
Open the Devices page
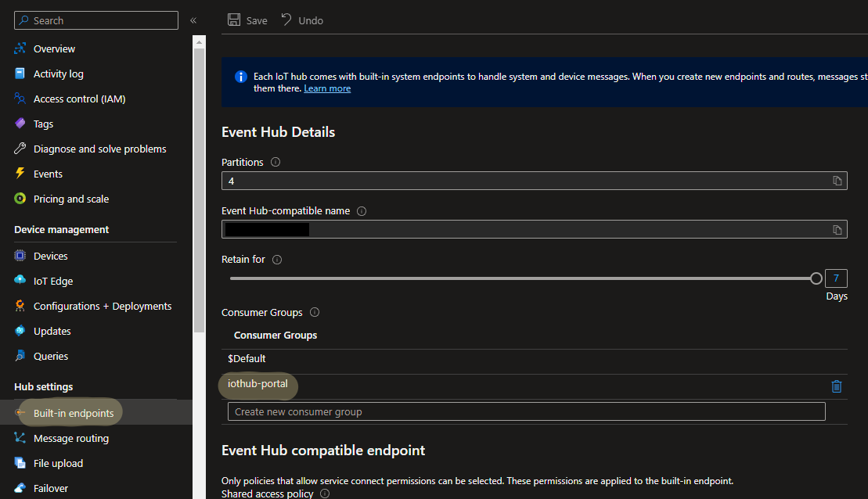[50, 256]
